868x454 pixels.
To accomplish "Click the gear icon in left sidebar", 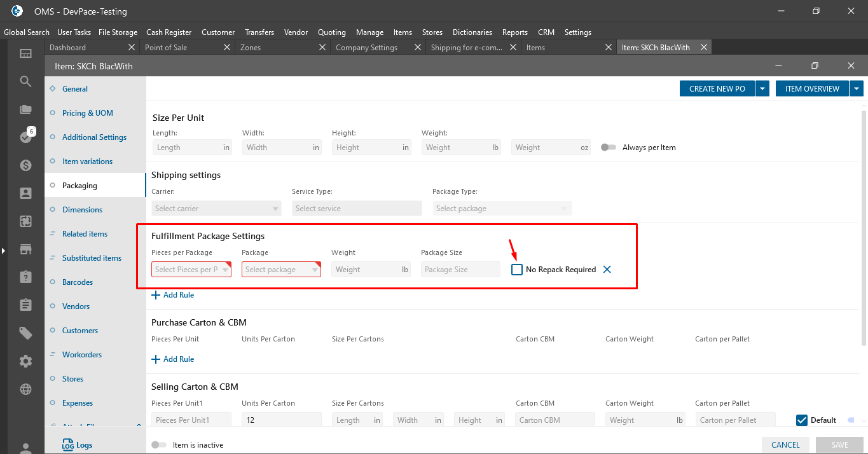I will point(25,361).
